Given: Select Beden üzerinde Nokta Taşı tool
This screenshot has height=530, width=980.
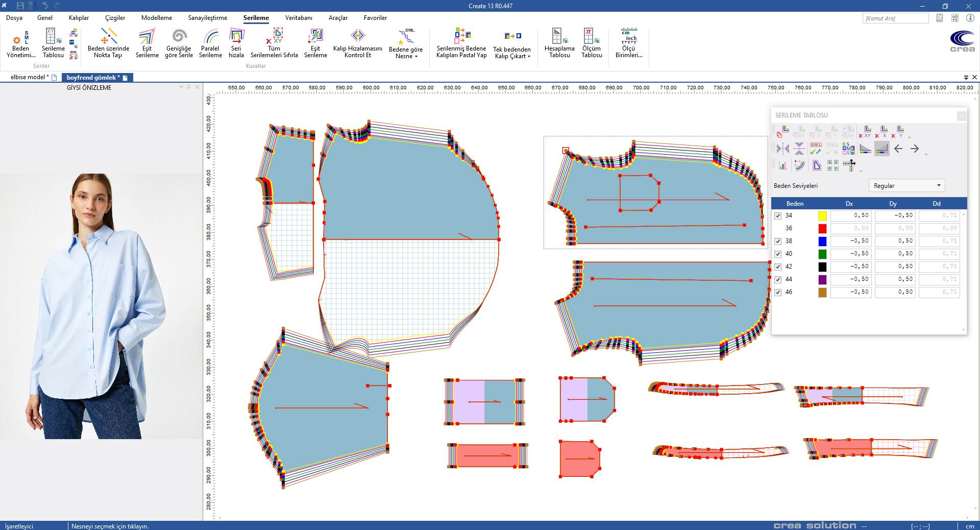Looking at the screenshot, I should [108, 43].
